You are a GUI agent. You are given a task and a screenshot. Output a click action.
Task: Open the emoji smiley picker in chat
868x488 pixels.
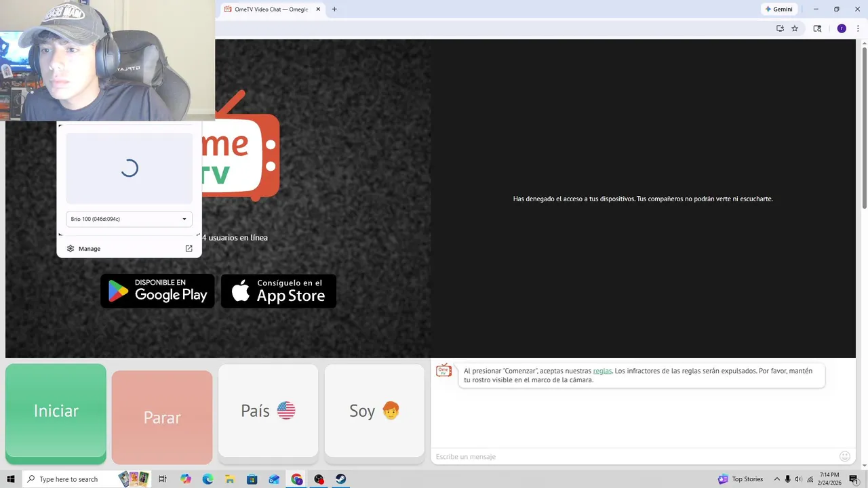(x=845, y=457)
